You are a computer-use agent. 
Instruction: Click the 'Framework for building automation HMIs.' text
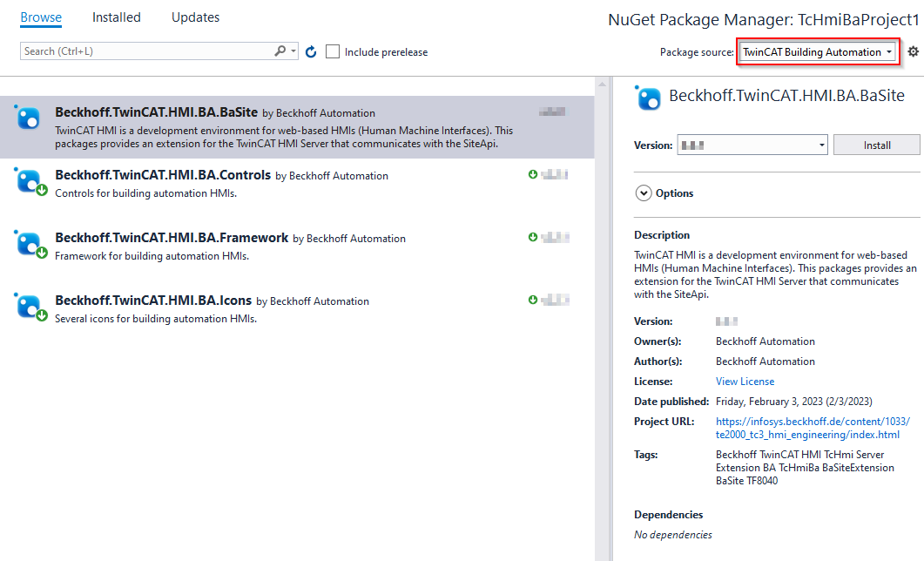[152, 256]
